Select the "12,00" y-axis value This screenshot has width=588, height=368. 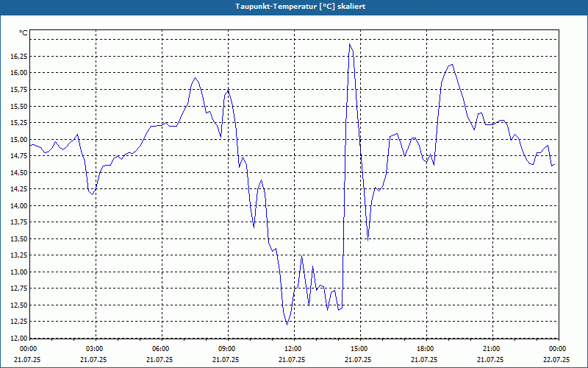tap(18, 338)
